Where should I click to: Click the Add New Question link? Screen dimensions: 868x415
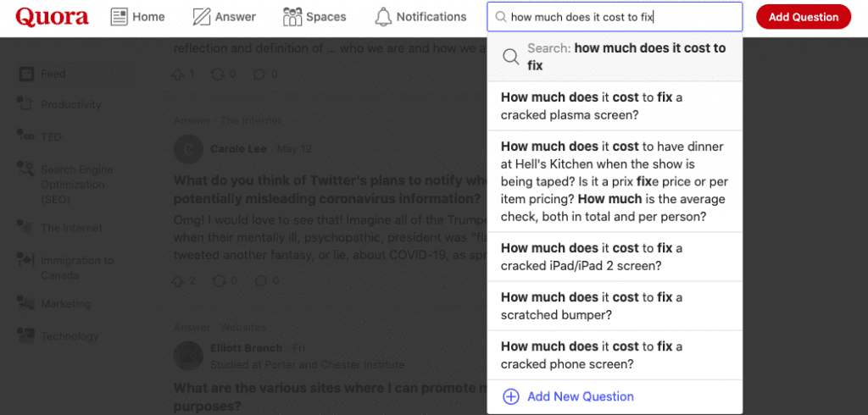coord(581,396)
